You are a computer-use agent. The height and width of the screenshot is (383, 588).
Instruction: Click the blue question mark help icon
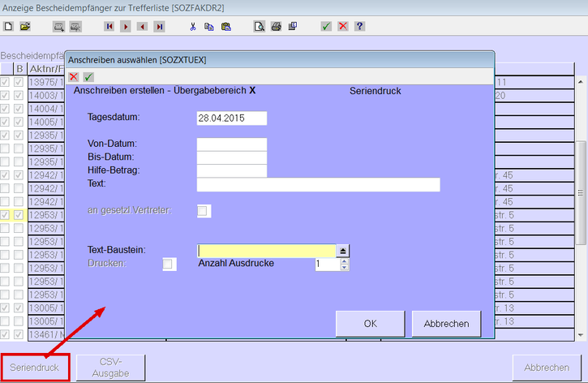(359, 27)
